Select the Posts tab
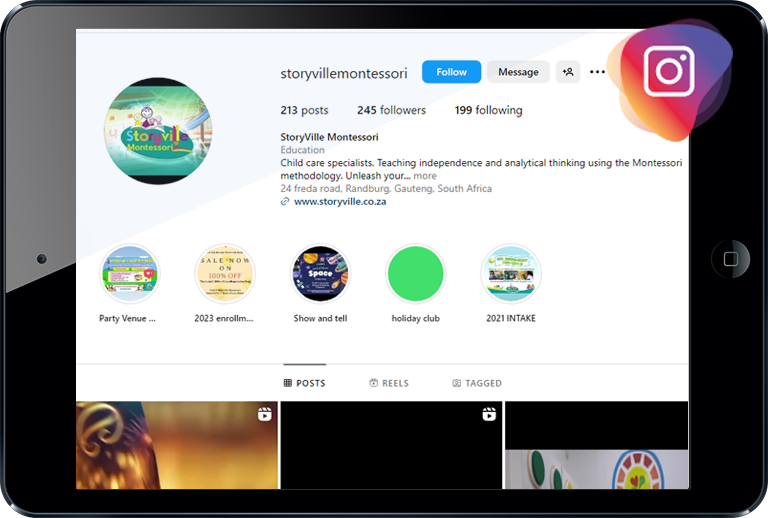Viewport: 768px width, 518px height. coord(304,383)
